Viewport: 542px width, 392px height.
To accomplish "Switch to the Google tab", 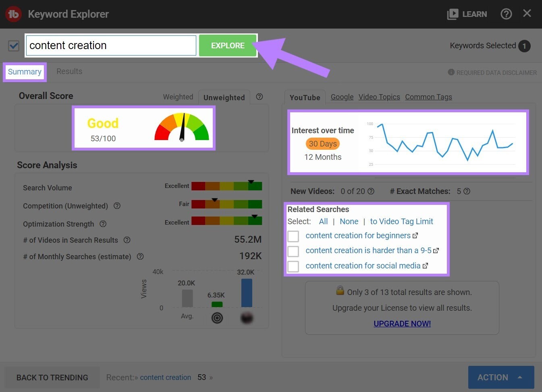I will 342,97.
